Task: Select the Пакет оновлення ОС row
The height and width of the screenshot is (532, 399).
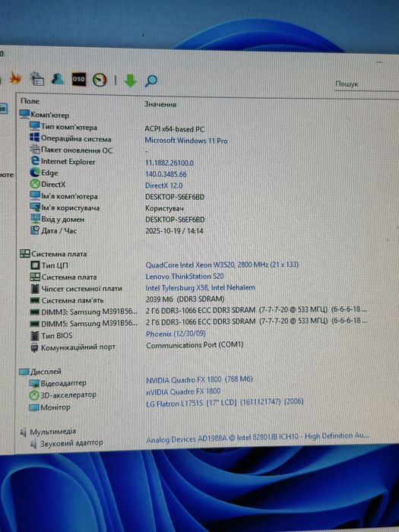Action: [x=71, y=150]
